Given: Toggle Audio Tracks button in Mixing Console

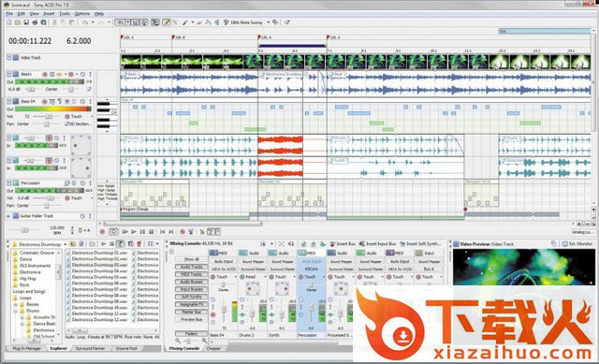Looking at the screenshot, I should [x=191, y=267].
